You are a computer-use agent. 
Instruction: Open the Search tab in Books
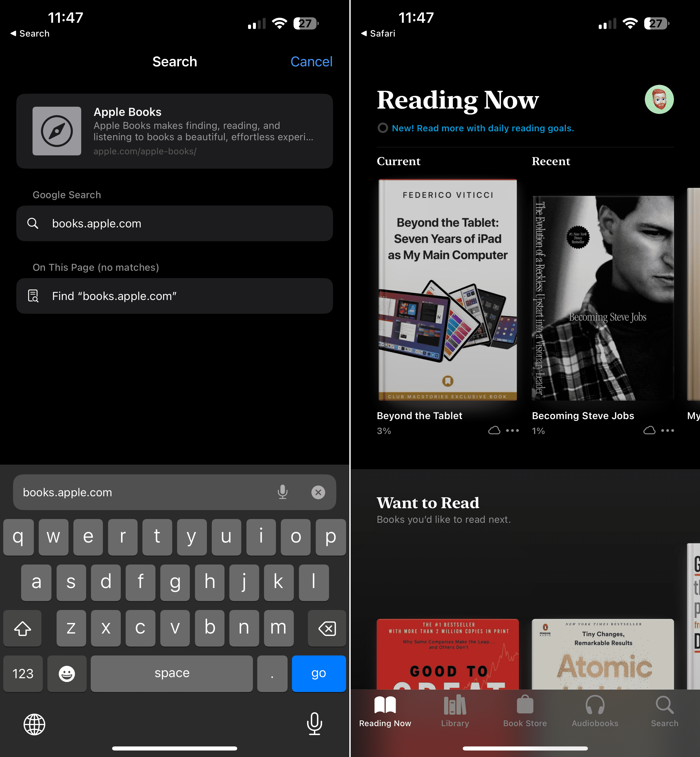[665, 712]
